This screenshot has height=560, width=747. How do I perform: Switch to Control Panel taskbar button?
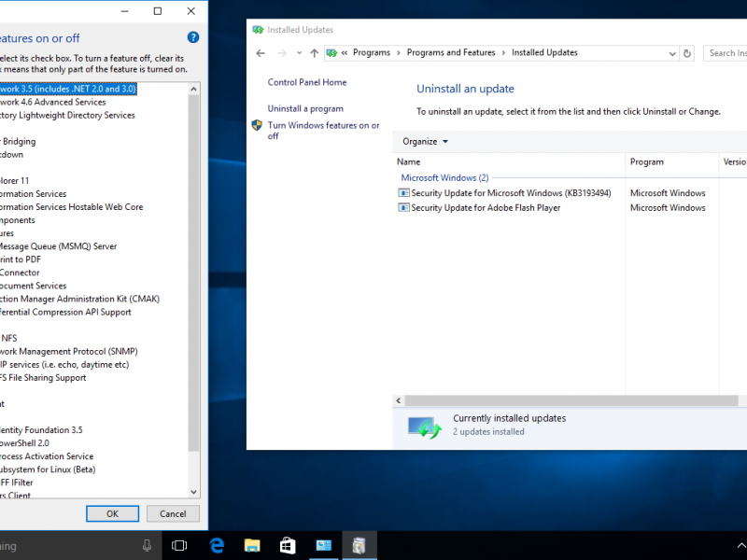(323, 545)
